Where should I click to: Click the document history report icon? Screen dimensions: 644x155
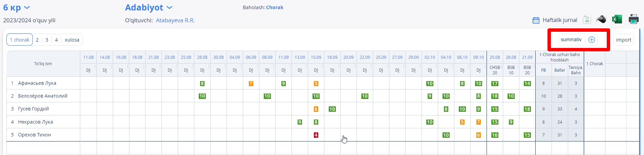coord(587,20)
